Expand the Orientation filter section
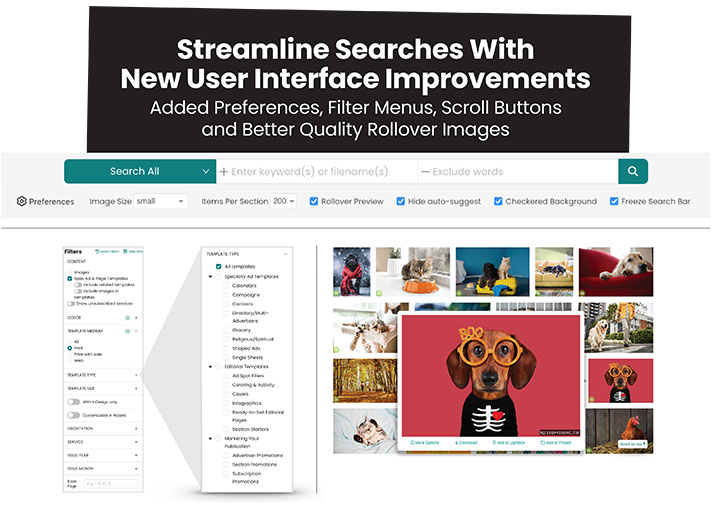 click(135, 427)
